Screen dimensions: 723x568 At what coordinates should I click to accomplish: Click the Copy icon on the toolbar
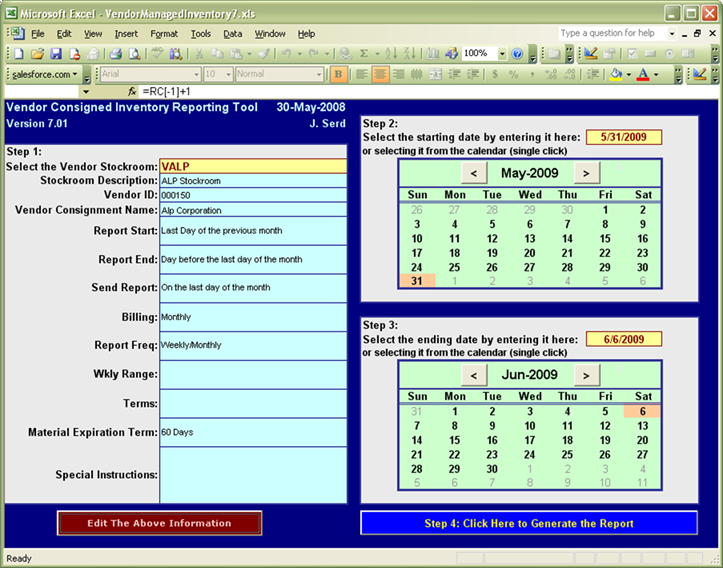[217, 54]
